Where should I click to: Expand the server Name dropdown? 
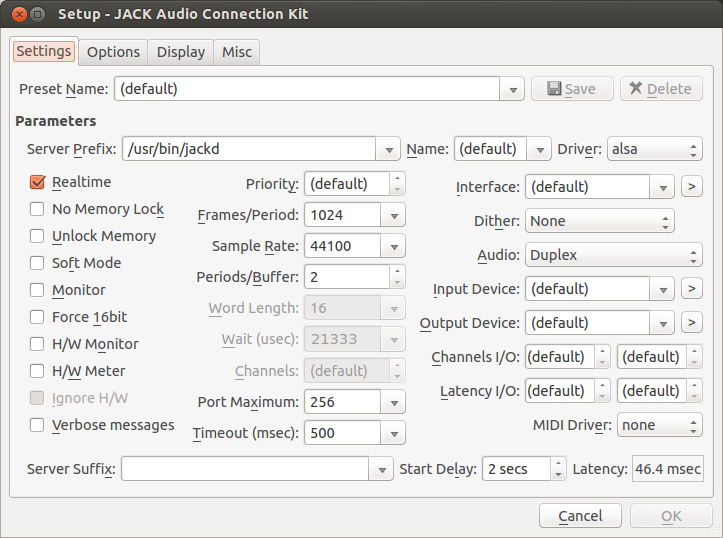539,149
